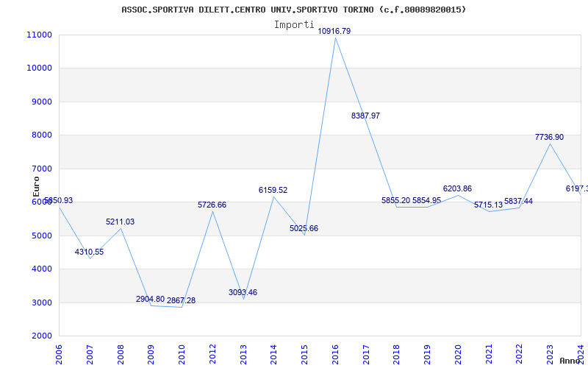Click the x-axis year 2022
Viewport: 588px width, 368px height.
[520, 355]
